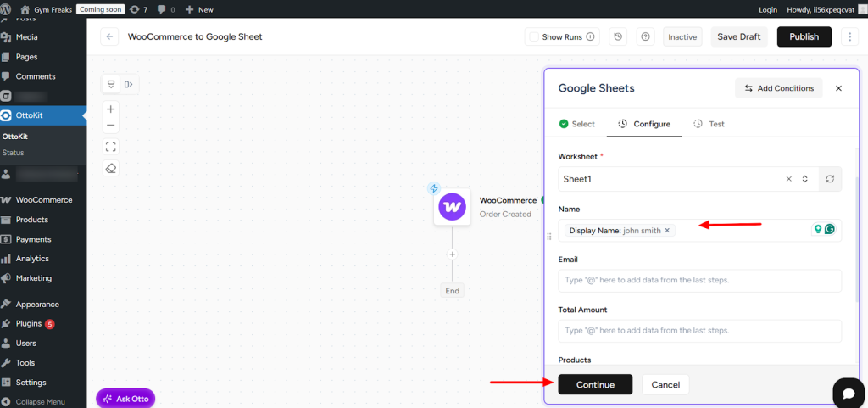The height and width of the screenshot is (408, 868).
Task: Switch to the Test tab
Action: [709, 124]
